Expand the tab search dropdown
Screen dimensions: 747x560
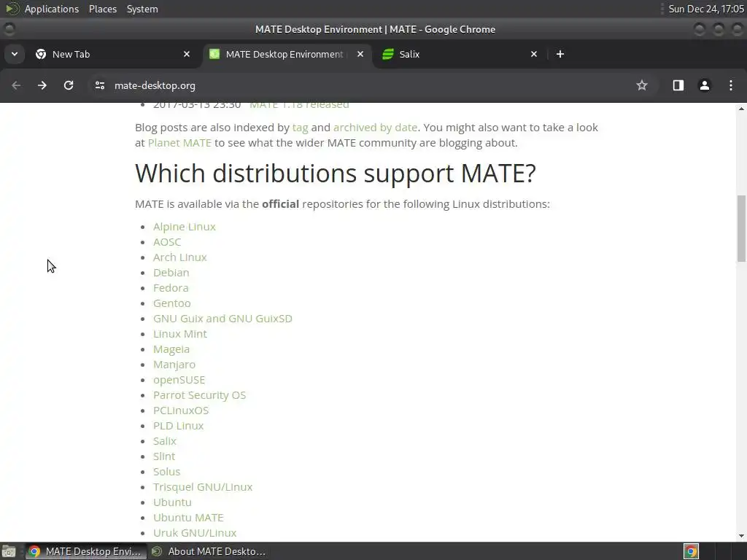coord(15,54)
